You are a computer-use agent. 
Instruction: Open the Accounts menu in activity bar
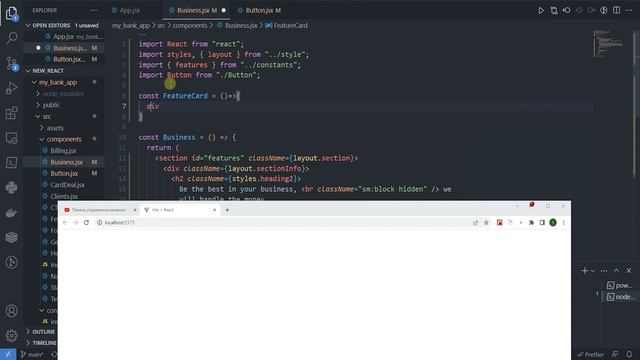pos(11,311)
